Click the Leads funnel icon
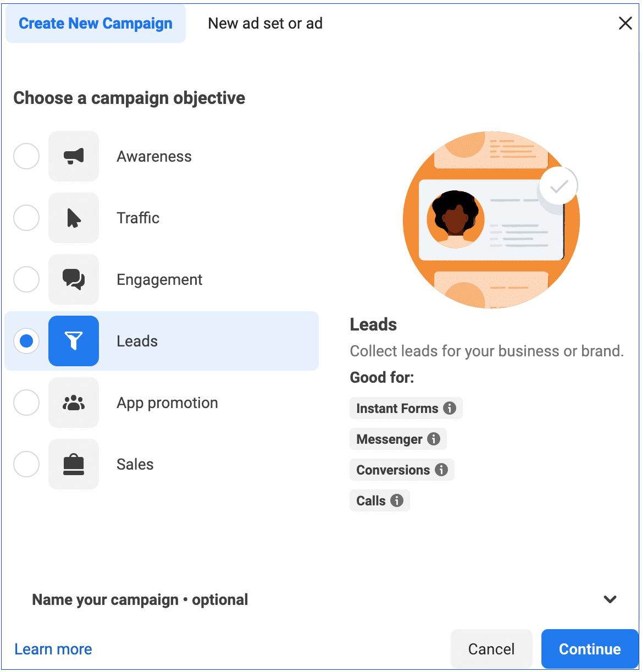642x672 pixels. tap(74, 341)
